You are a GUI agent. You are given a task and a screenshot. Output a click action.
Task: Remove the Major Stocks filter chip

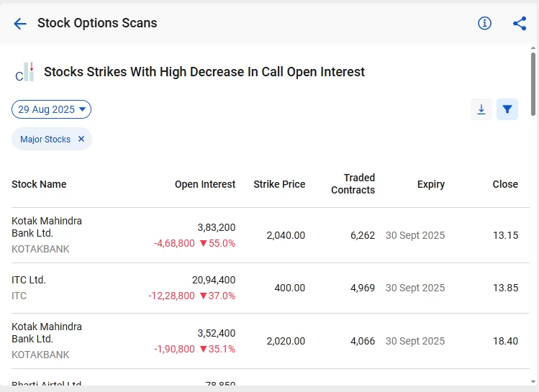point(81,139)
